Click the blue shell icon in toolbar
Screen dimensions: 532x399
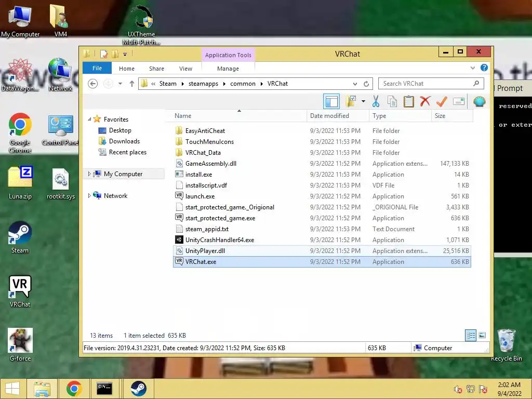click(480, 101)
